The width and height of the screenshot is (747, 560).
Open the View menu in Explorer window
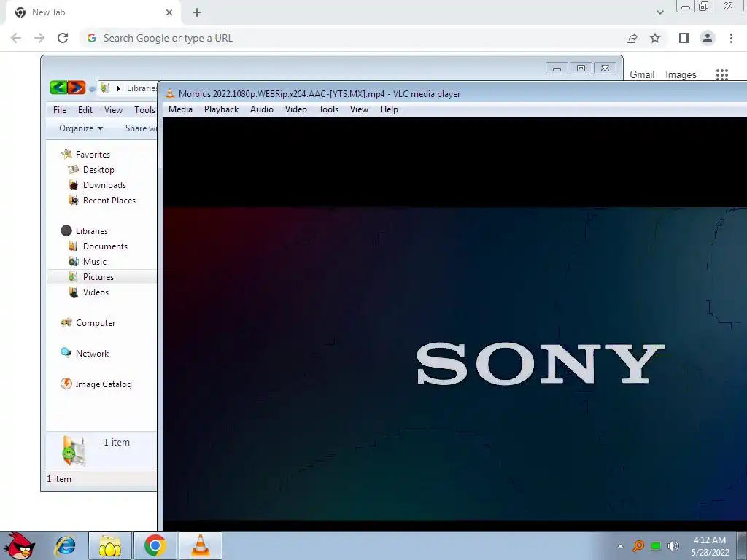(113, 110)
